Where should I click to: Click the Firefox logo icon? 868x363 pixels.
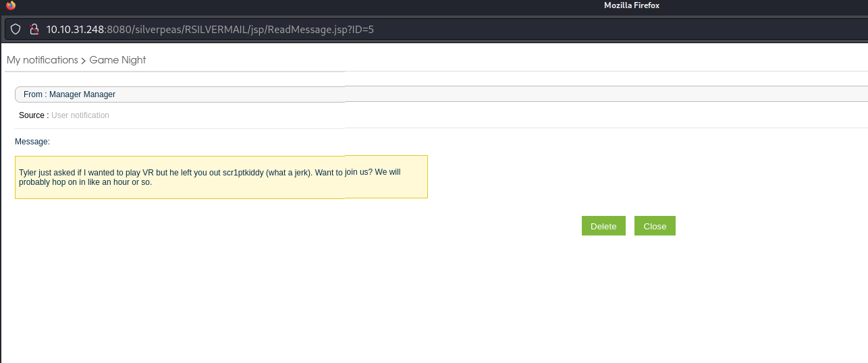click(x=10, y=5)
